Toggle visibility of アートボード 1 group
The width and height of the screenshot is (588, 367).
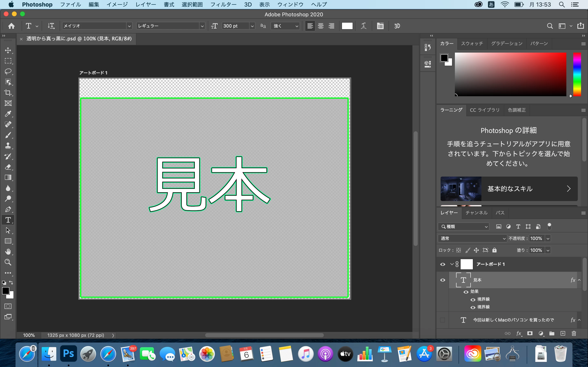click(x=443, y=264)
